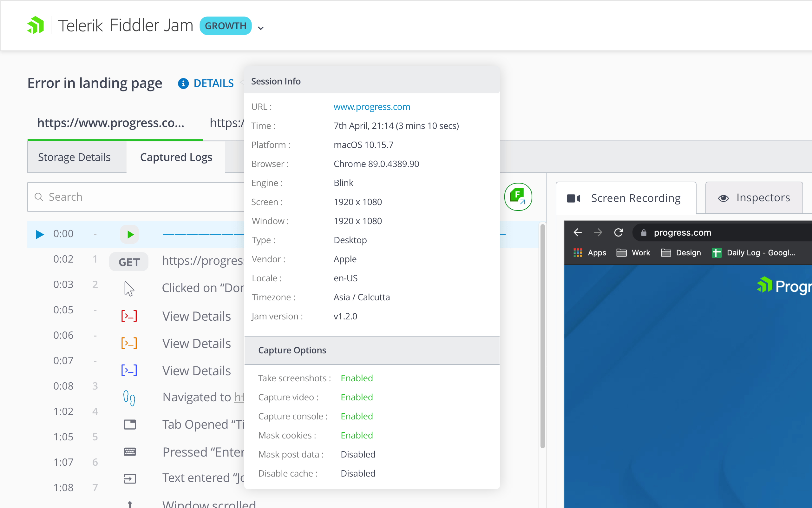Viewport: 812px width, 508px height.
Task: Click the search magnifier icon
Action: point(39,197)
